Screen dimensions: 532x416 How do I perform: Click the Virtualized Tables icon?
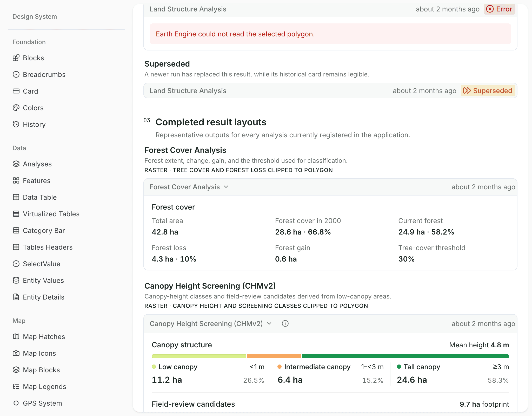[16, 214]
